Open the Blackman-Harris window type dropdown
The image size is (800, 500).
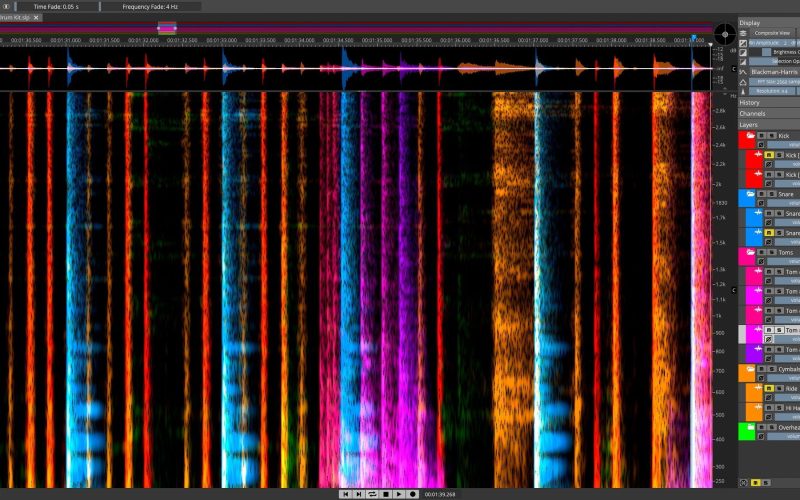click(774, 72)
